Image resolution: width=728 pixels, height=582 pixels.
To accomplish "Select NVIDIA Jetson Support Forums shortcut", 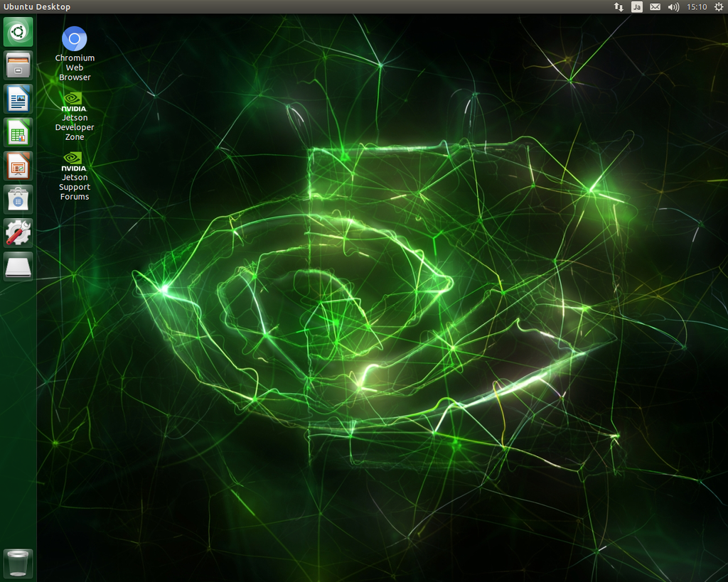I will 74,176.
